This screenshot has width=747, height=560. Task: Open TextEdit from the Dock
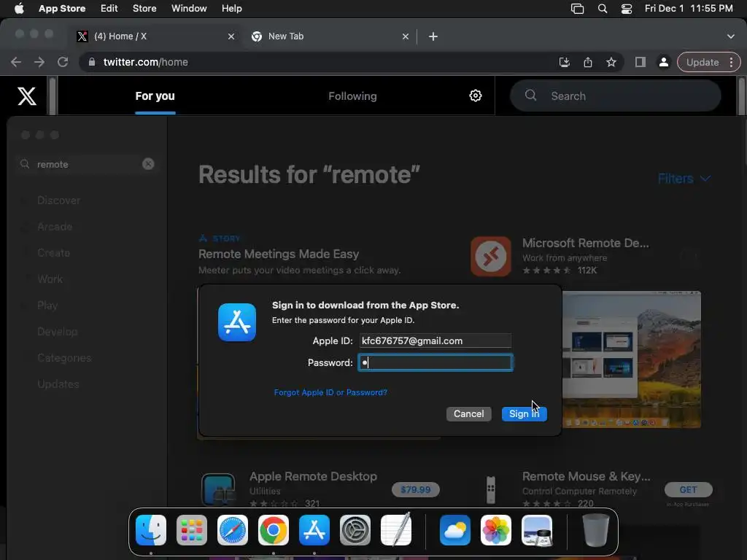pyautogui.click(x=396, y=530)
